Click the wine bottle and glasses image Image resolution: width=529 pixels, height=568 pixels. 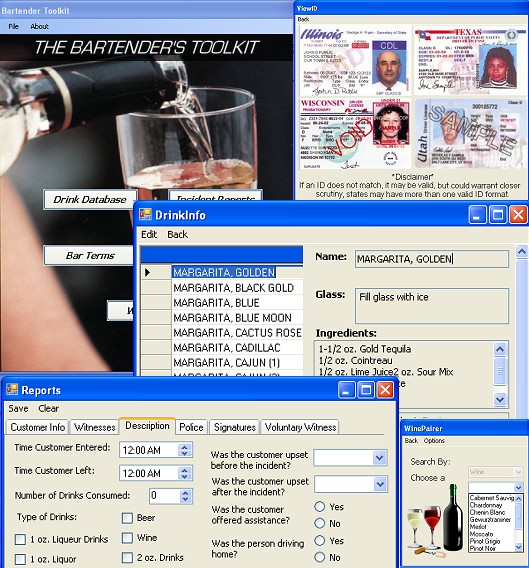coord(435,522)
